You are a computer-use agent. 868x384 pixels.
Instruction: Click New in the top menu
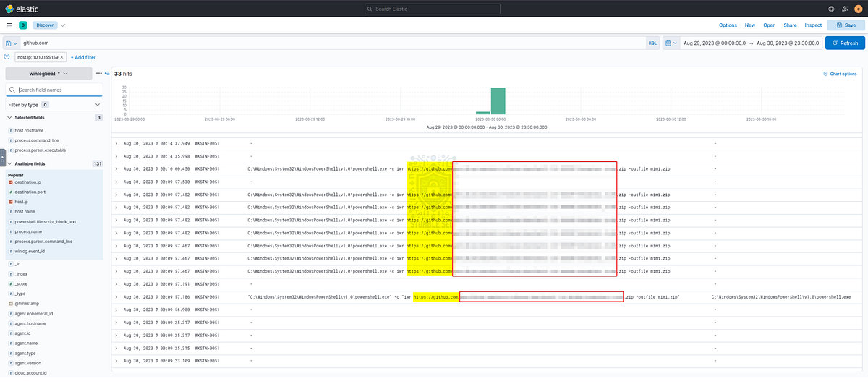(x=750, y=25)
